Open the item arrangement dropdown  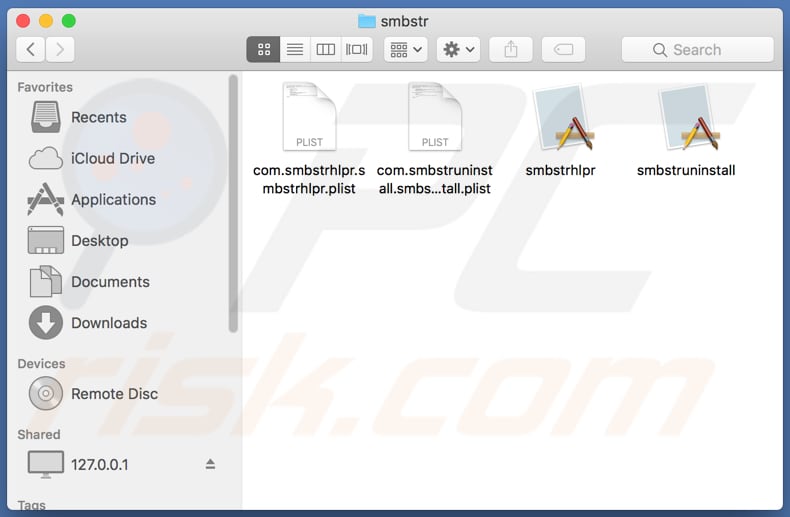pyautogui.click(x=405, y=49)
